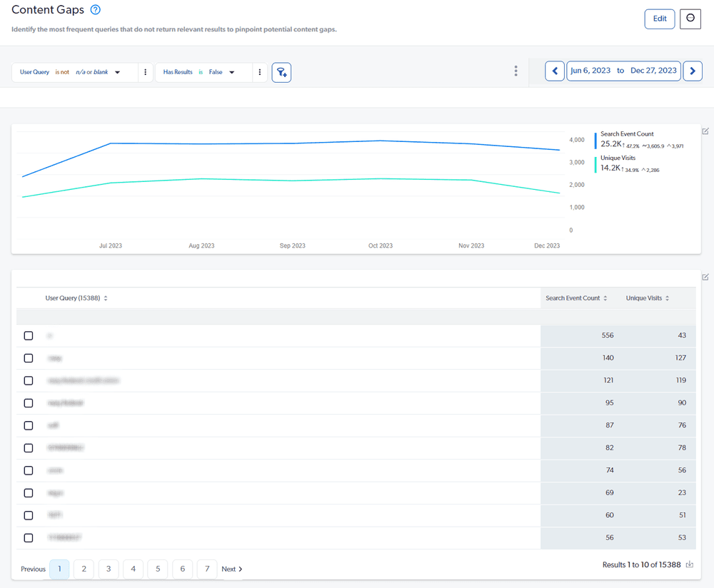Check the row with 74 search events

click(29, 470)
